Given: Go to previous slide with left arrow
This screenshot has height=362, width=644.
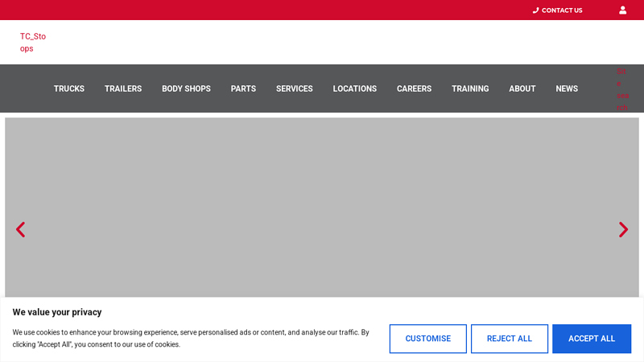Looking at the screenshot, I should click(21, 230).
